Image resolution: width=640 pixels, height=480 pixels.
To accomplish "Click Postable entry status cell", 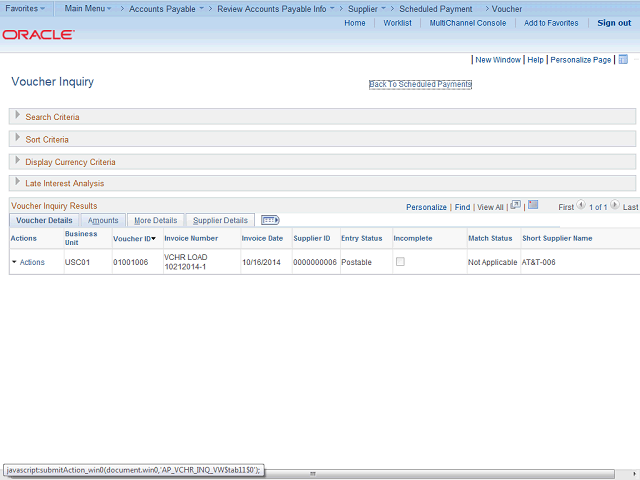I will point(356,262).
